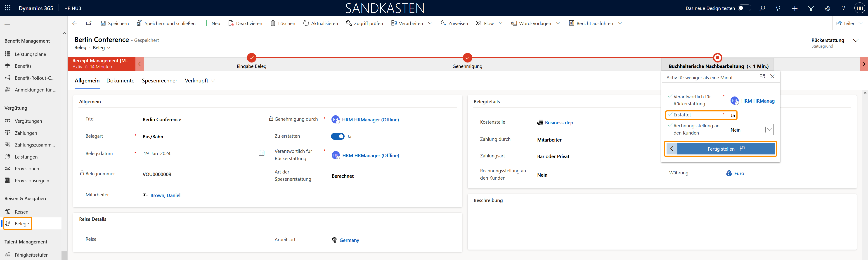
Task: Close the stage flyout panel
Action: tap(772, 77)
